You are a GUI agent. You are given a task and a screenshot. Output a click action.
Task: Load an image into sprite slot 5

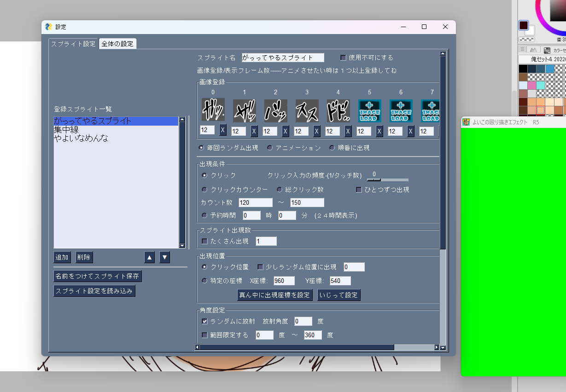coord(369,110)
